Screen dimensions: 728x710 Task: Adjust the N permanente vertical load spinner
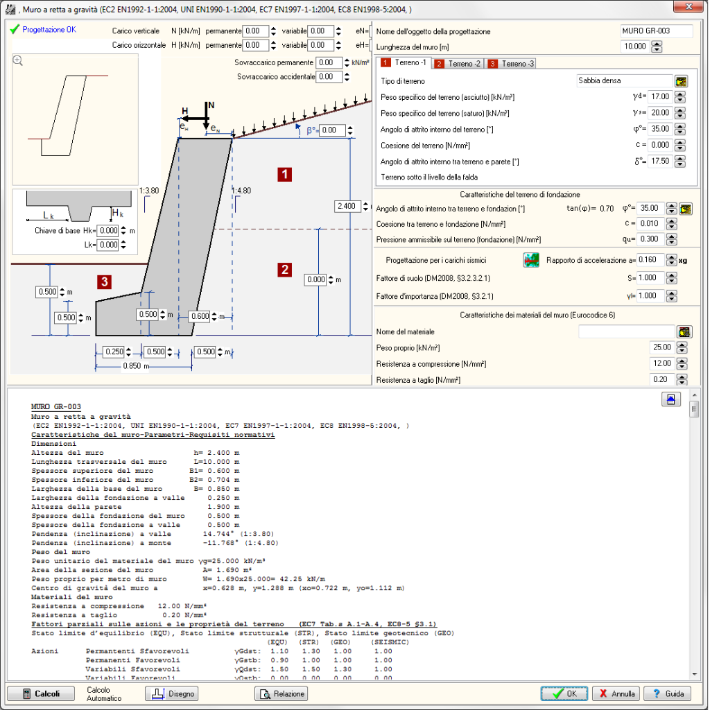tap(273, 31)
